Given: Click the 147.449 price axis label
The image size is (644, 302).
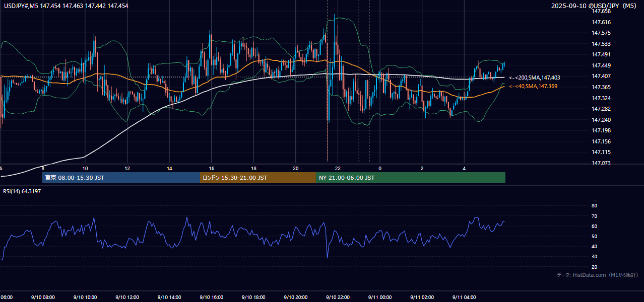Looking at the screenshot, I should coord(602,65).
